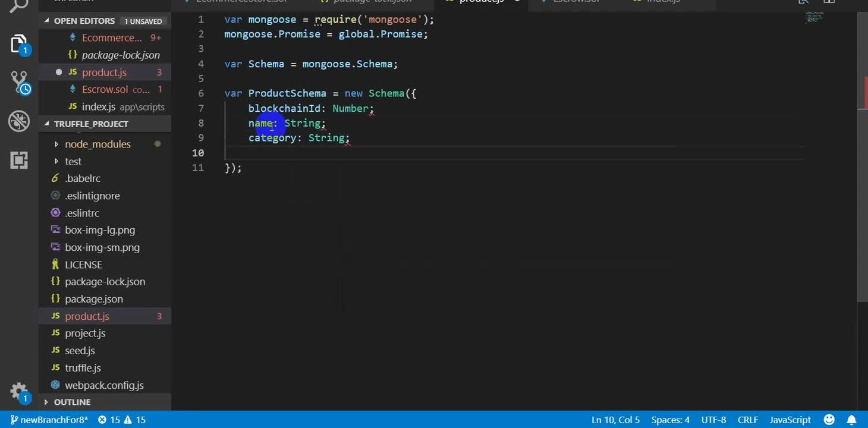868x428 pixels.
Task: Click the 1 UNSAVED badge
Action: 143,21
